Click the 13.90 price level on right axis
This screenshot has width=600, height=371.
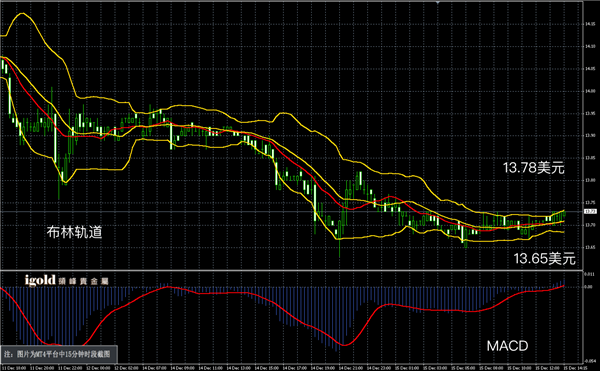coord(590,135)
